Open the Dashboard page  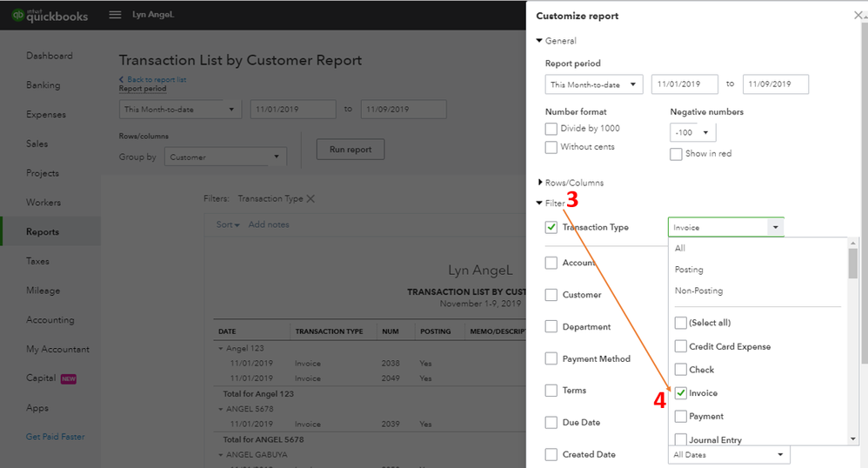pyautogui.click(x=50, y=56)
